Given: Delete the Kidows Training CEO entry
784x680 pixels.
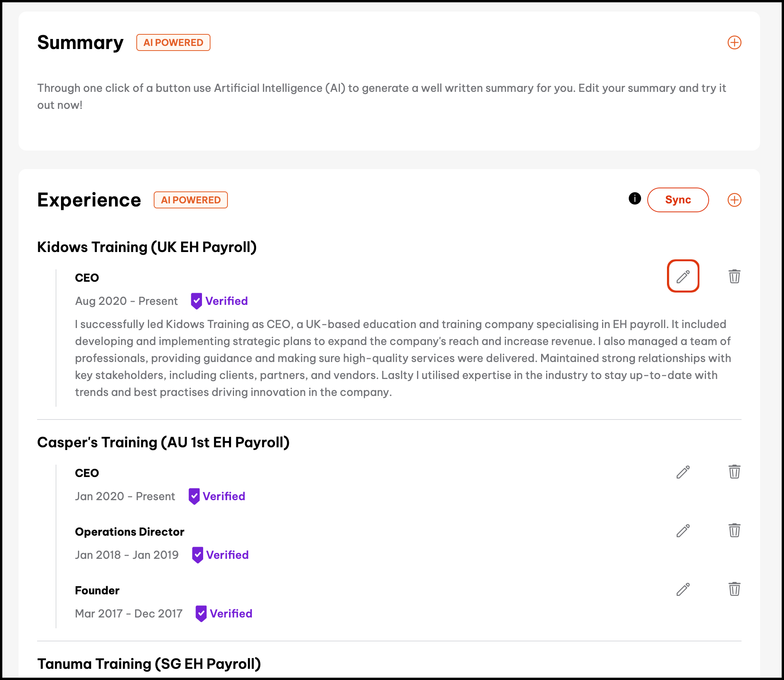Looking at the screenshot, I should click(734, 276).
